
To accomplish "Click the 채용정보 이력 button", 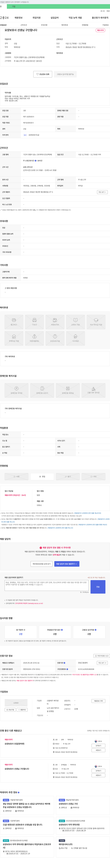I will (x=99, y=701).
